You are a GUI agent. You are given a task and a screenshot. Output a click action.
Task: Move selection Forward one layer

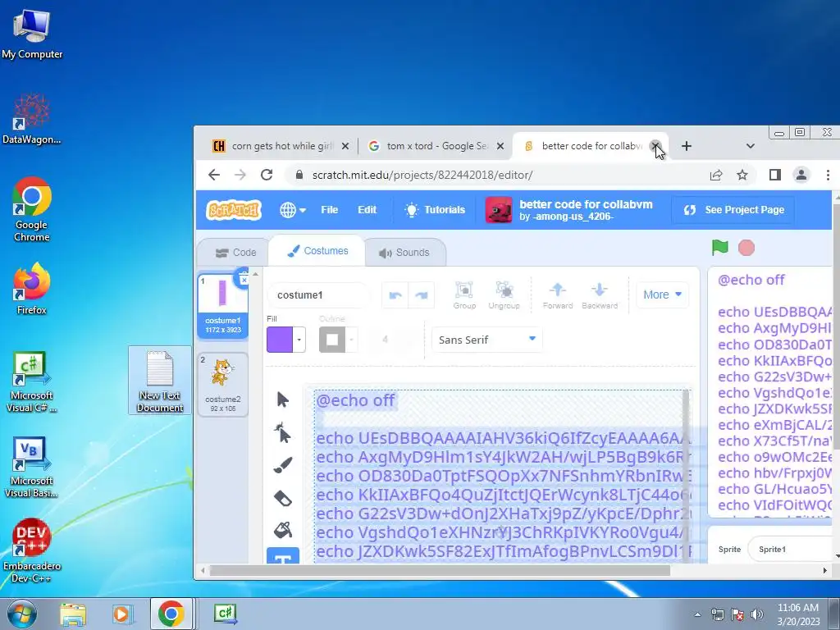click(x=558, y=295)
